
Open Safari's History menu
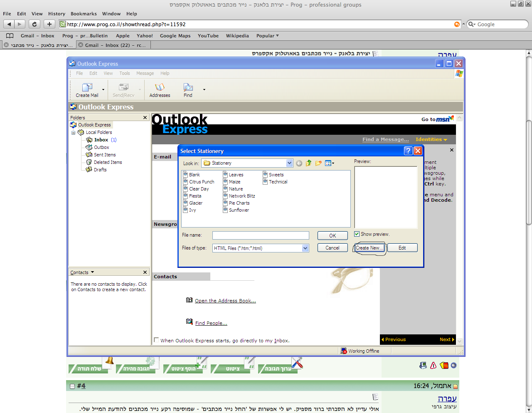click(57, 14)
